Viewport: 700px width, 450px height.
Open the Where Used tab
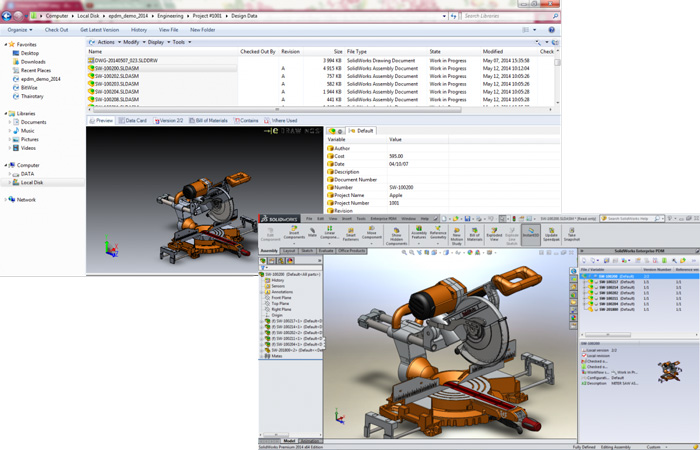coord(280,121)
